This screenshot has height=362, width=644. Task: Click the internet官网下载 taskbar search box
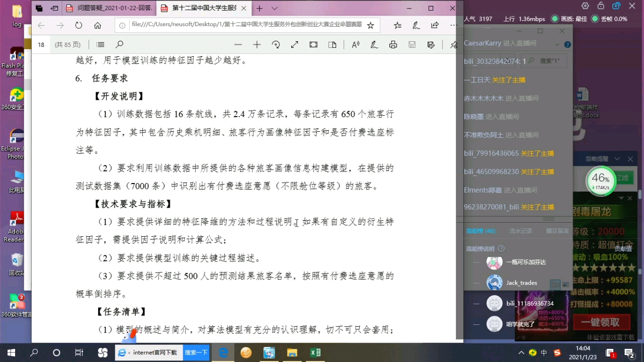point(149,353)
